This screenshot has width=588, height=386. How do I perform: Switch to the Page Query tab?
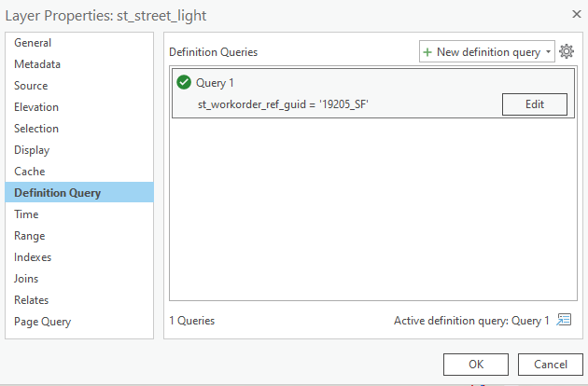pos(42,322)
